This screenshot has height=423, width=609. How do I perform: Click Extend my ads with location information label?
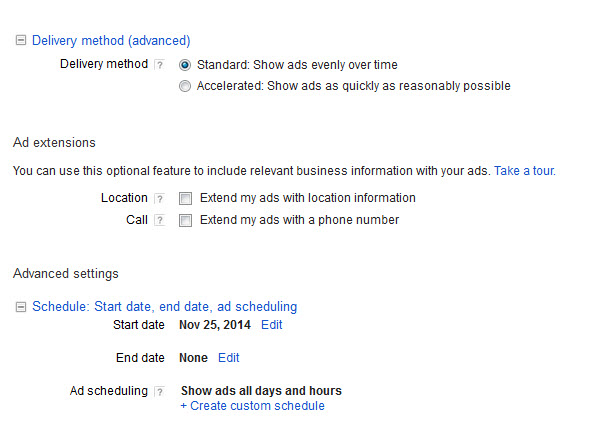click(308, 198)
